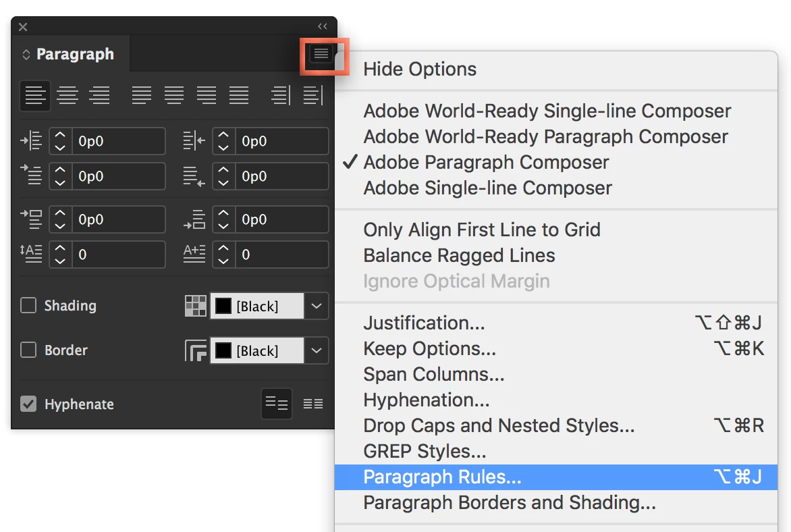The image size is (791, 532).
Task: Click the Left Indent icon
Action: 31,141
